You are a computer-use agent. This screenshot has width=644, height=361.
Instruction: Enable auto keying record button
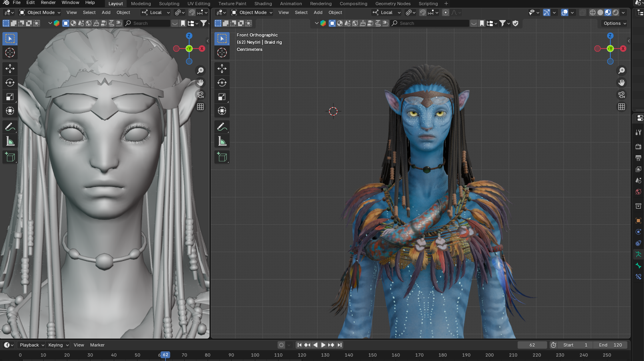[x=281, y=345]
